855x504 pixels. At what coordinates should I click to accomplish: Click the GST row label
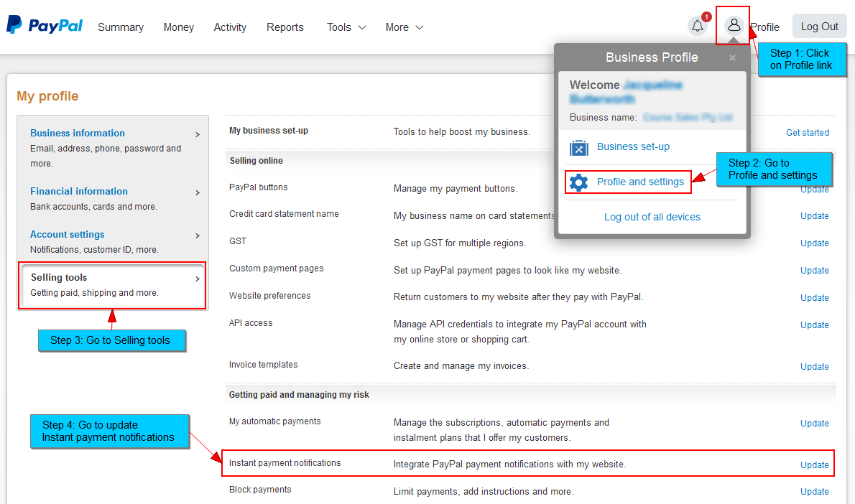[x=238, y=241]
